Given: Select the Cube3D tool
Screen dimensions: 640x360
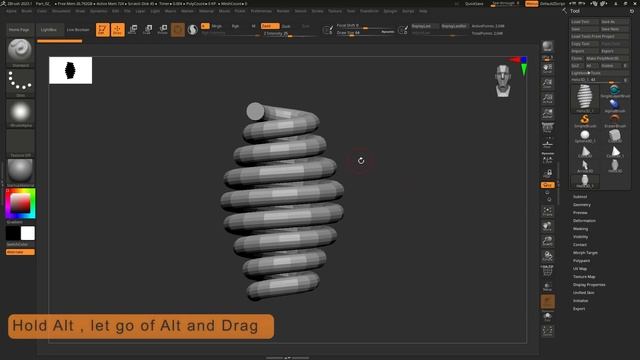Looking at the screenshot, I should (615, 136).
